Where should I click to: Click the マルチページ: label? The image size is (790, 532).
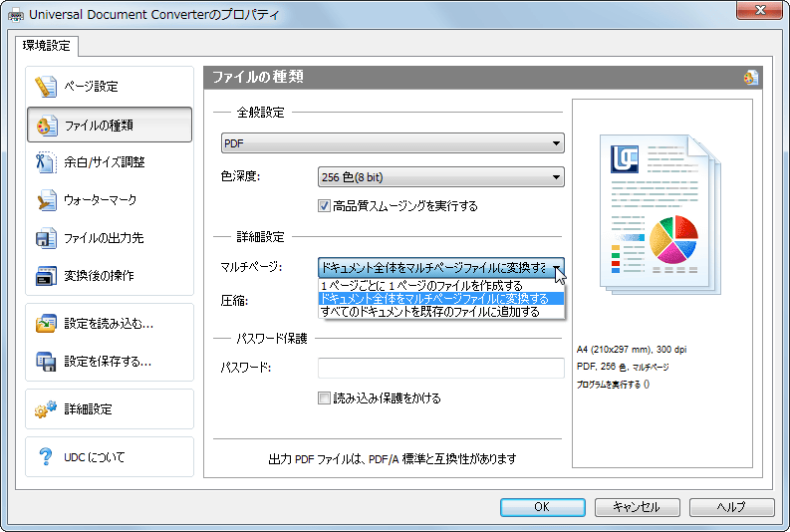251,267
